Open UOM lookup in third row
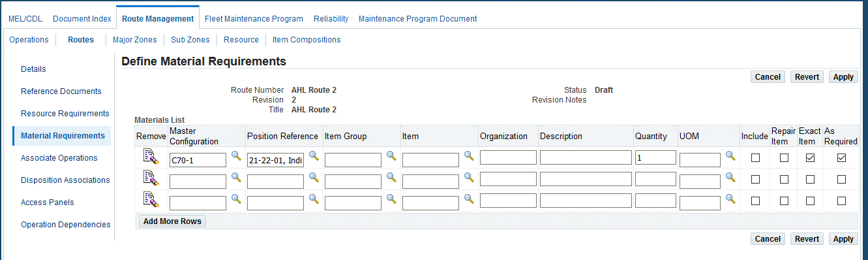The width and height of the screenshot is (868, 260). click(x=730, y=199)
